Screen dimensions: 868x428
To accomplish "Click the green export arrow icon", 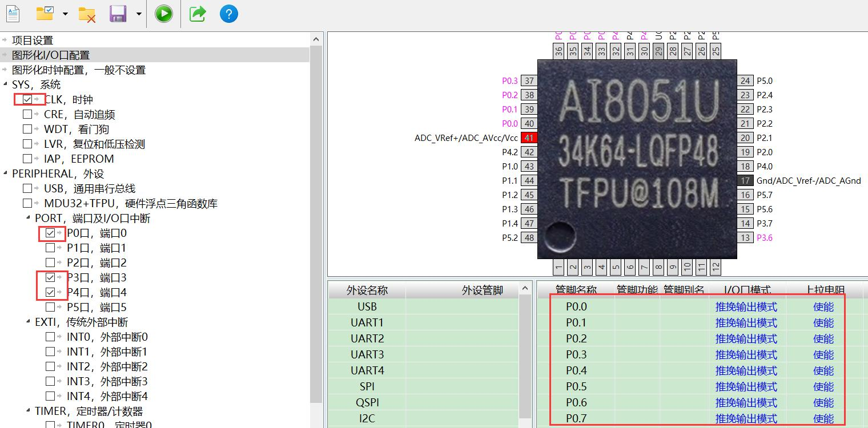I will (x=198, y=14).
